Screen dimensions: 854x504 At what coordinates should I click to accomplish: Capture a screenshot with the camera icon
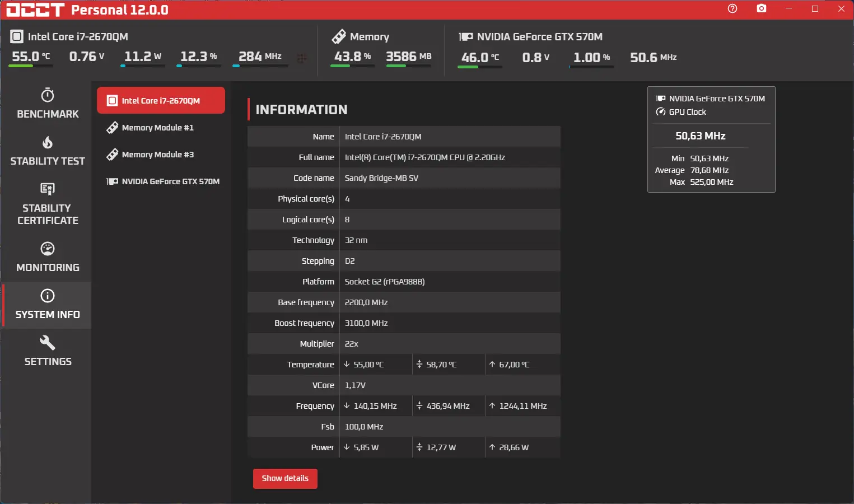762,8
